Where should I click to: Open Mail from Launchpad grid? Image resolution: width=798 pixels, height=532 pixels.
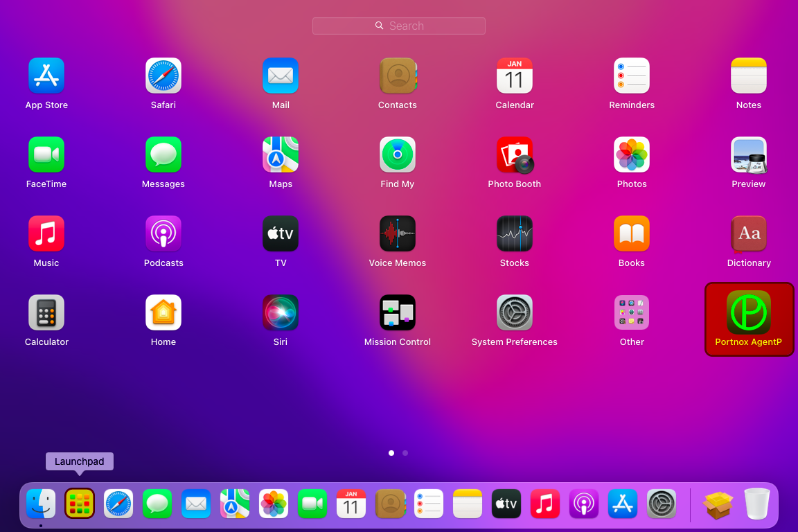click(281, 76)
